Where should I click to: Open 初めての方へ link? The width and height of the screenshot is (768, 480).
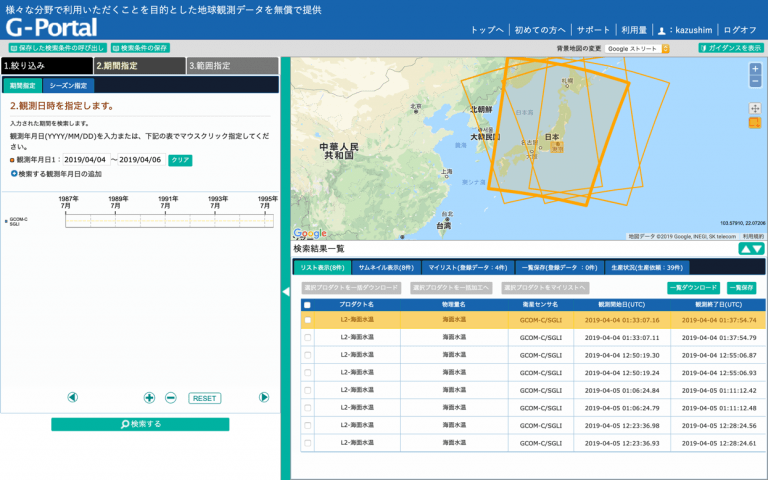click(x=540, y=30)
